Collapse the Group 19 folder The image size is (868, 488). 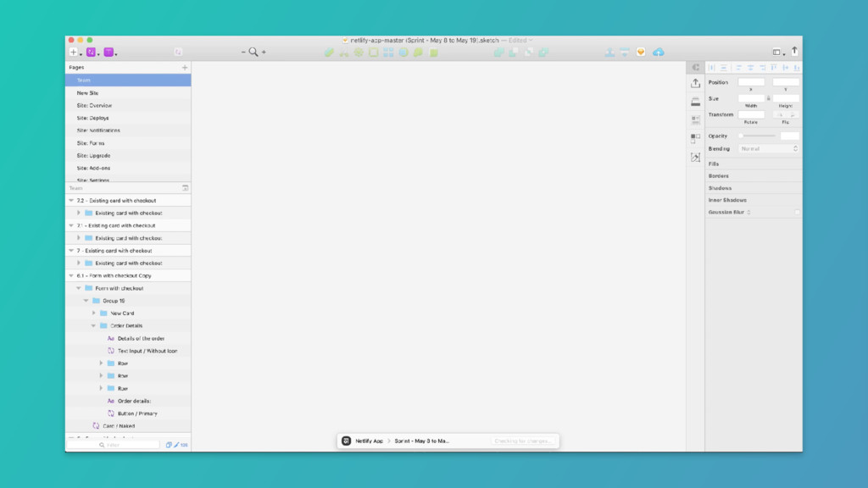[86, 301]
